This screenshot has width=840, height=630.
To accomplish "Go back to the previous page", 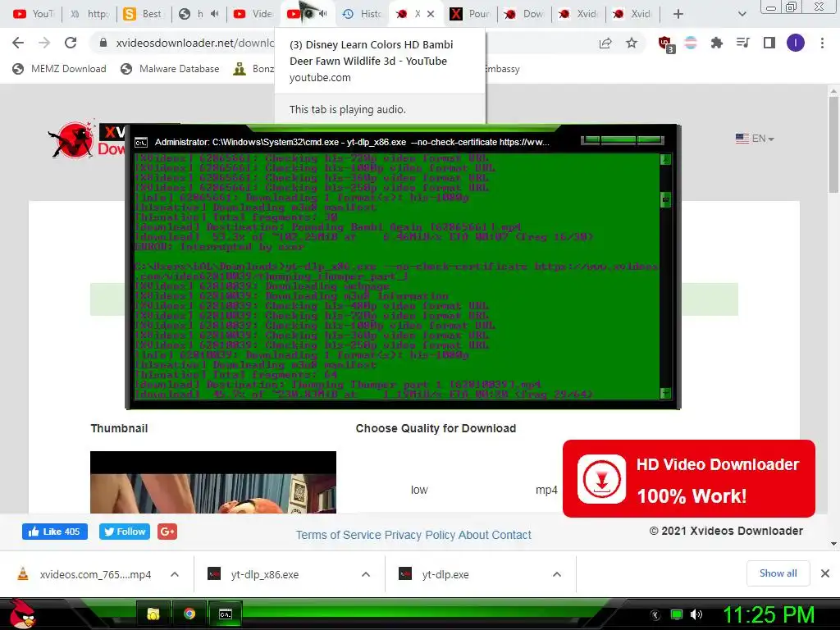I will click(18, 43).
